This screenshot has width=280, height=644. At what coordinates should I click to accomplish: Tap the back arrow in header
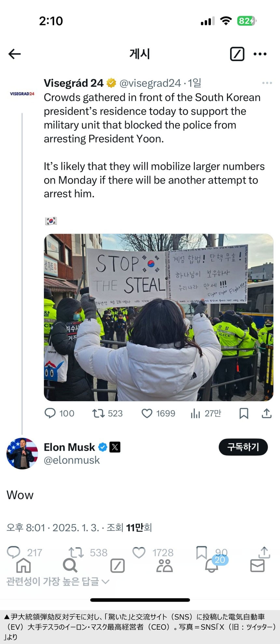point(15,54)
